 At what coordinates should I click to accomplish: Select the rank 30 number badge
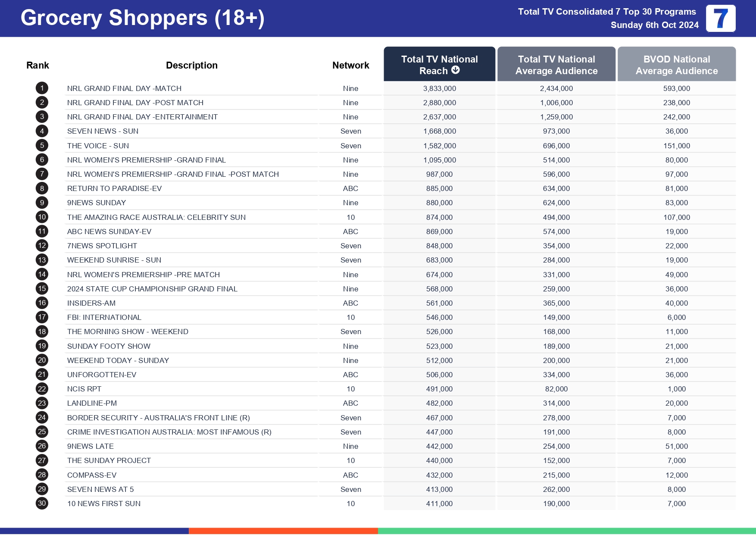click(42, 503)
